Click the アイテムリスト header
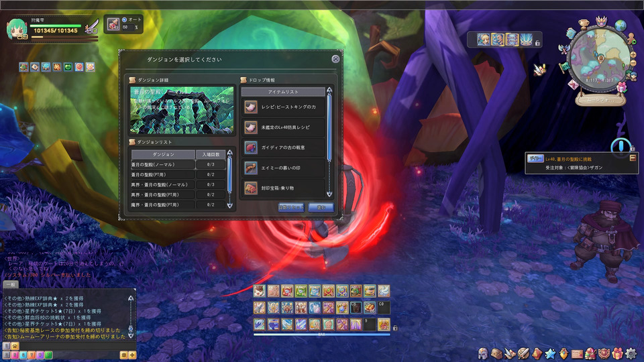The image size is (644, 362). click(x=283, y=92)
